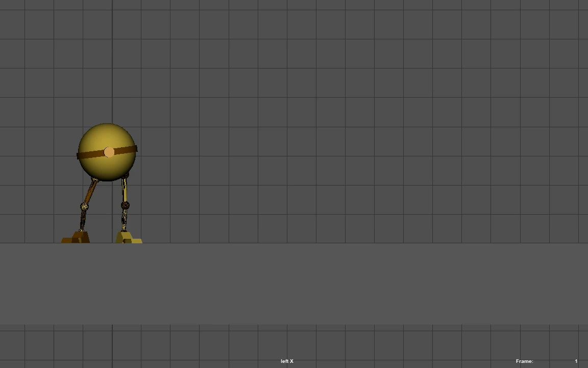This screenshot has height=368, width=588.
Task: Click the 'Frame:' label
Action: [x=524, y=361]
